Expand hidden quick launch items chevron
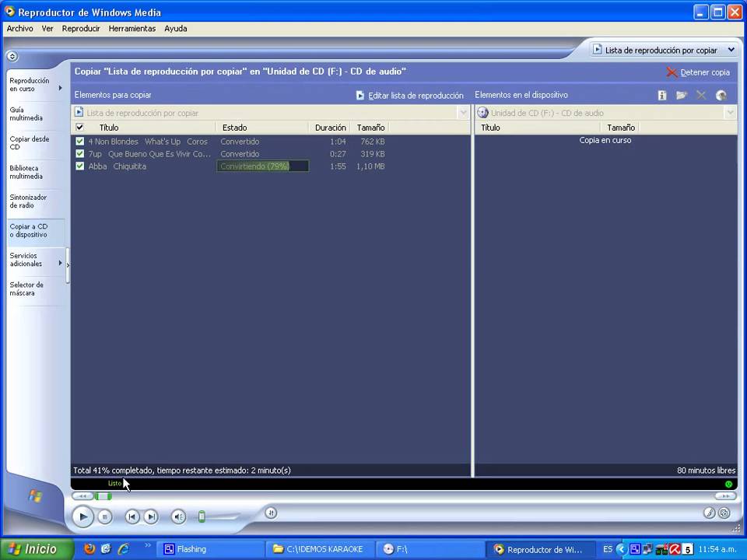This screenshot has width=747, height=560. [148, 544]
